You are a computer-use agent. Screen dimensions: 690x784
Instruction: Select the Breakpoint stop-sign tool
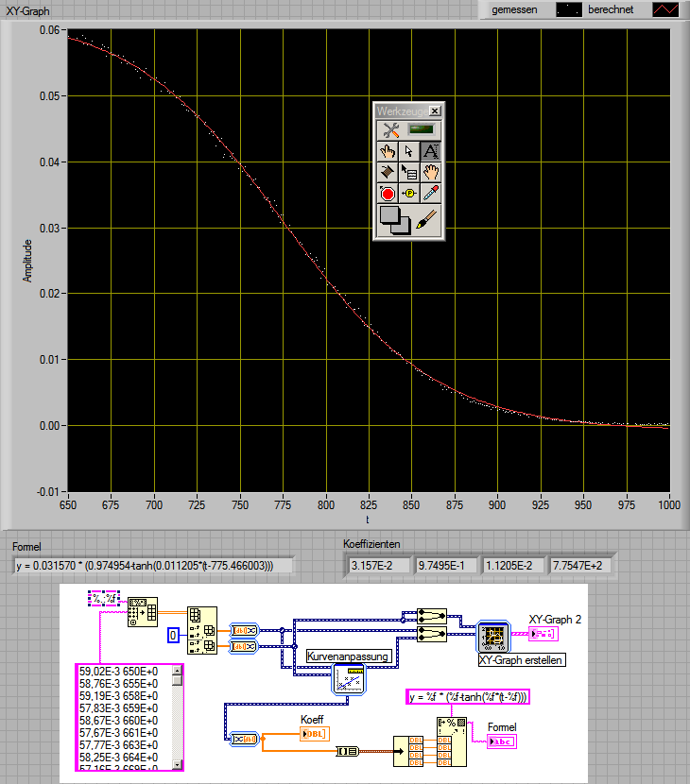388,194
